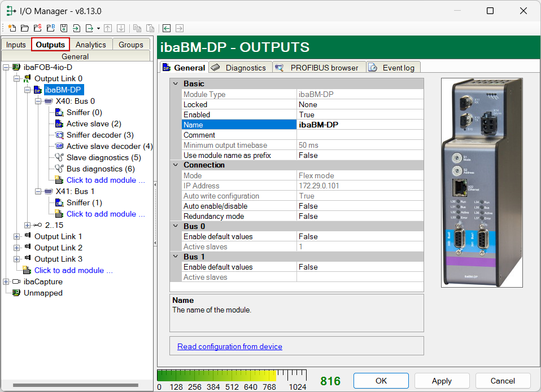This screenshot has height=392, width=541.
Task: Move selected module up
Action: click(108, 28)
